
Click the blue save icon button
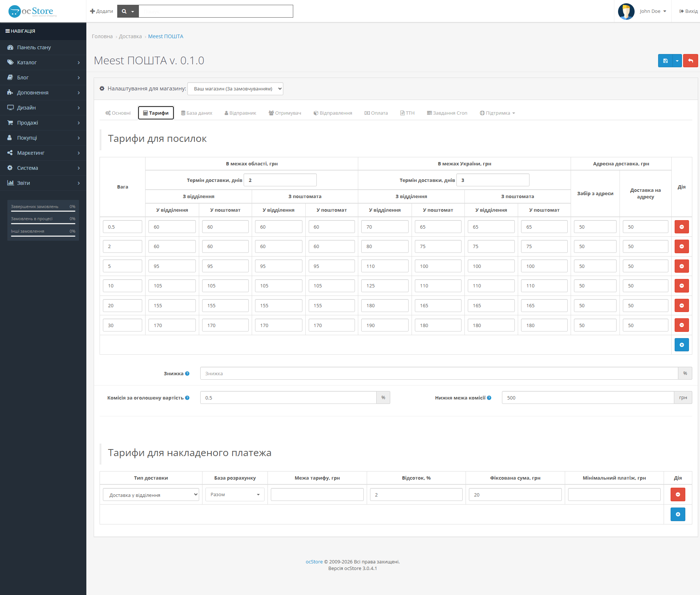(665, 61)
